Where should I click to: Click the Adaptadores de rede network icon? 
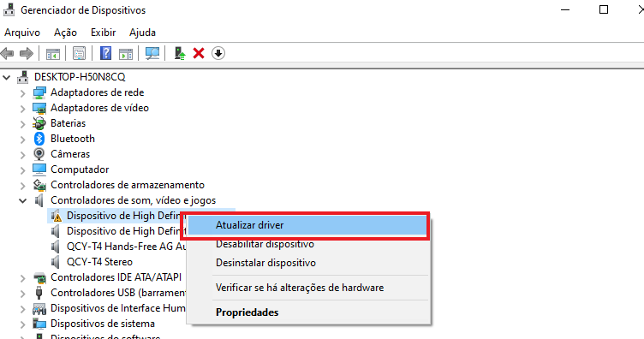(39, 92)
